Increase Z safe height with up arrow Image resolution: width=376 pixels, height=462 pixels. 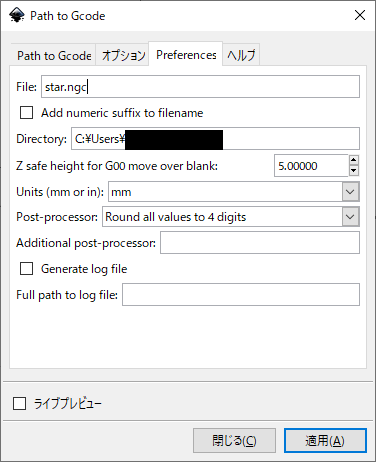[354, 160]
